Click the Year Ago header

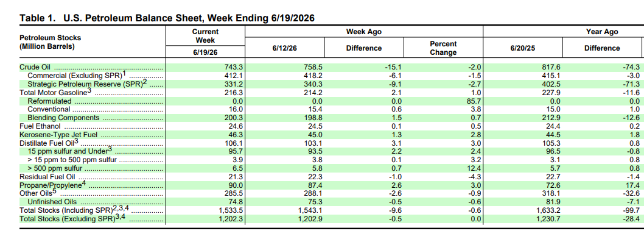tap(602, 32)
